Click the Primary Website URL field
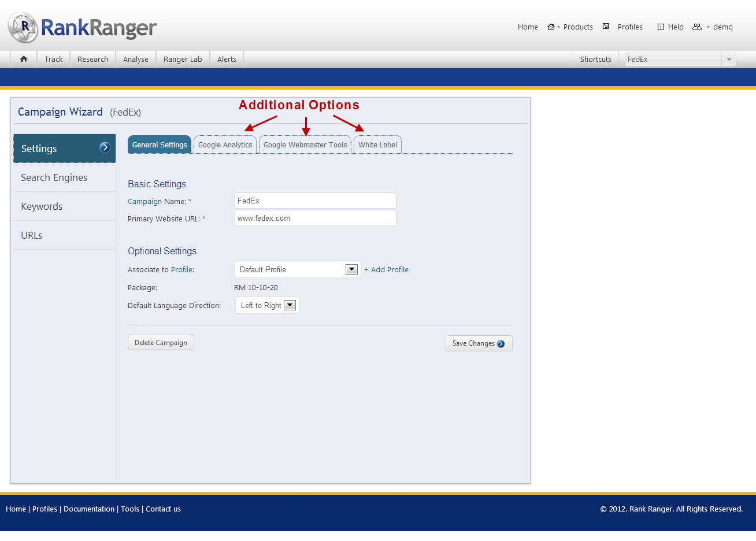The height and width of the screenshot is (541, 756). pyautogui.click(x=315, y=218)
